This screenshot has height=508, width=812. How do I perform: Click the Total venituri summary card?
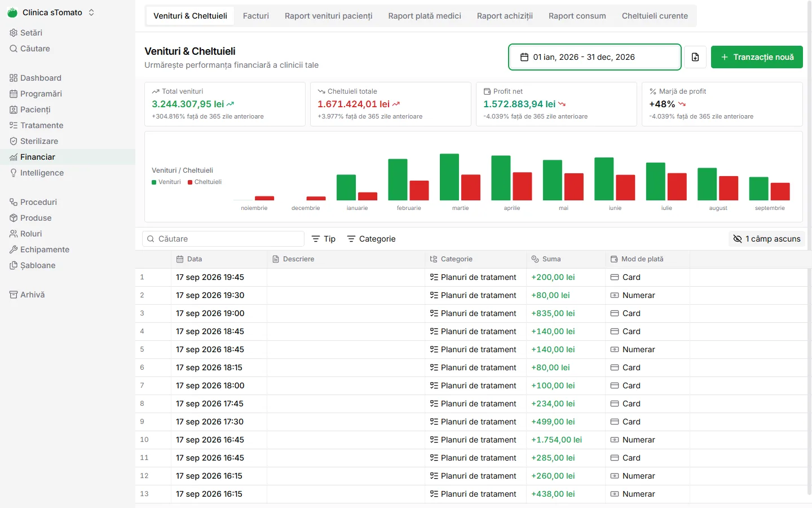[x=225, y=104]
